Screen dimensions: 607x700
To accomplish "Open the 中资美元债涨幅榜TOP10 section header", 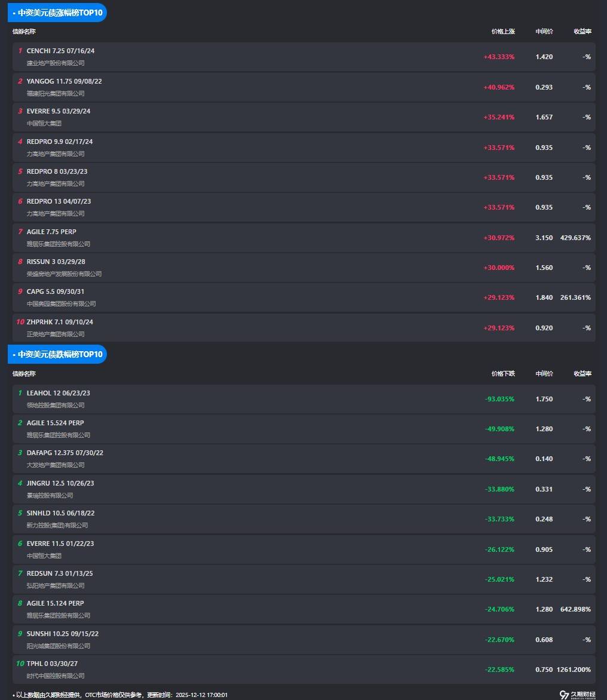I will click(x=57, y=13).
